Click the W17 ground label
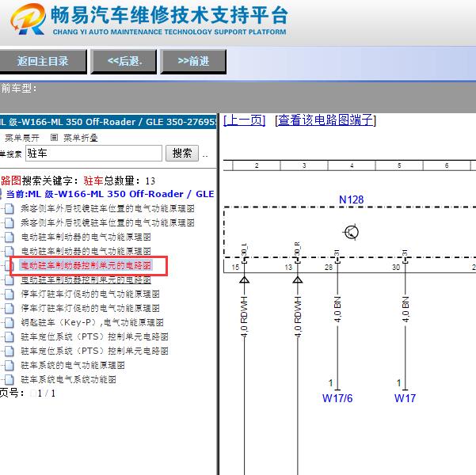The width and height of the screenshot is (476, 475). tap(405, 398)
